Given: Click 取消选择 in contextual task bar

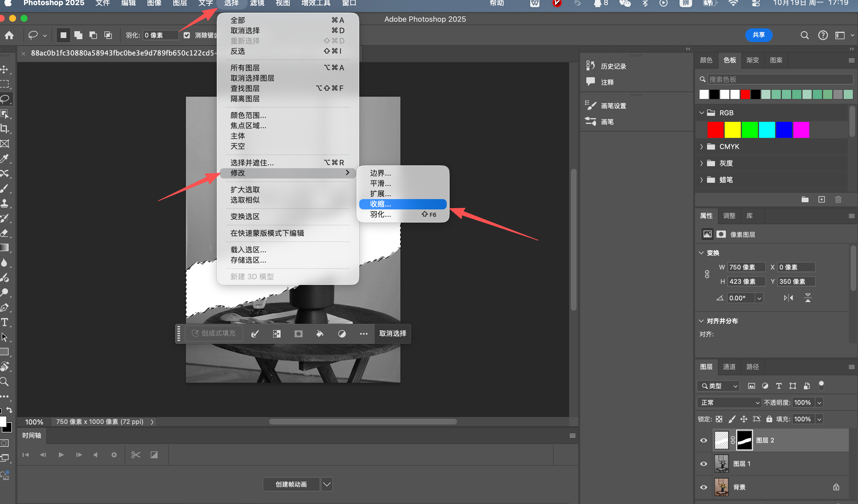Looking at the screenshot, I should coord(393,334).
